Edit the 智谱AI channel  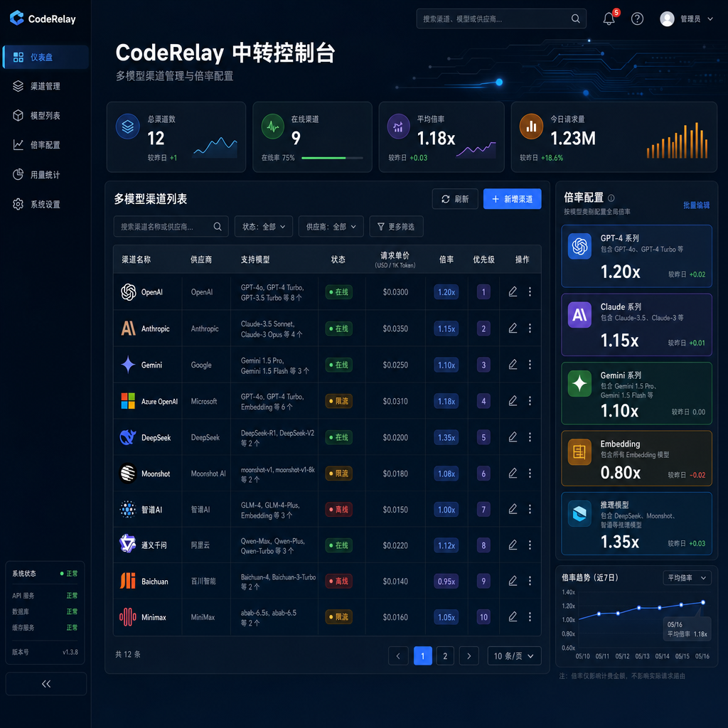tap(513, 509)
